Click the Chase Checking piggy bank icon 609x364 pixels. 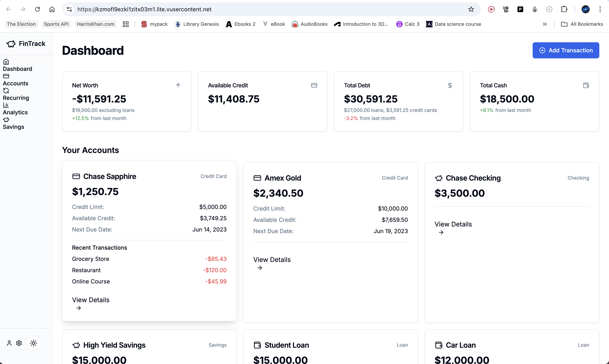[x=439, y=178]
